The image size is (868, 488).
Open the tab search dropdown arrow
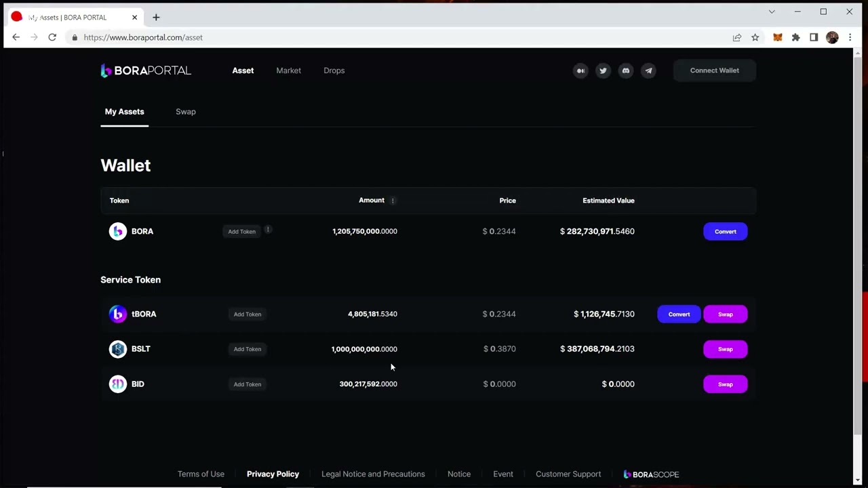(x=772, y=12)
